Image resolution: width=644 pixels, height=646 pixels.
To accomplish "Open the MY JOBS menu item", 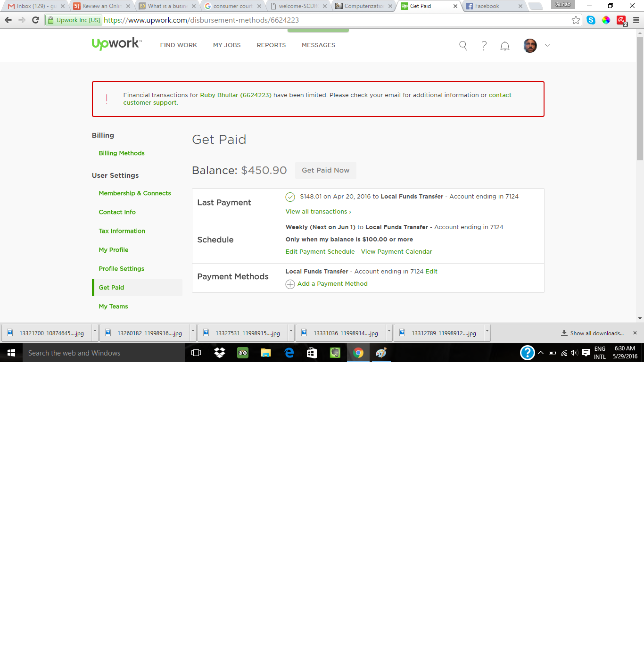I will (x=227, y=45).
